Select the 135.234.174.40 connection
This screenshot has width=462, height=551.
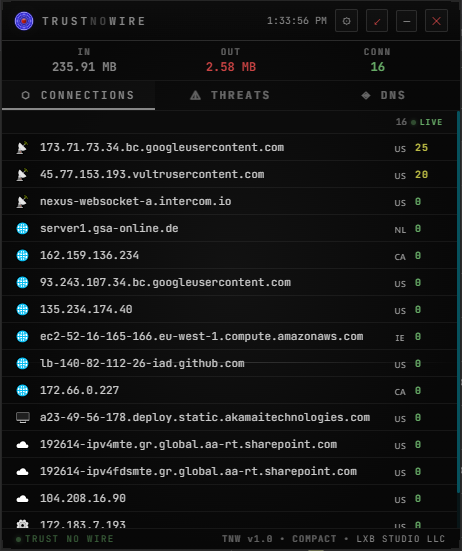(x=229, y=310)
